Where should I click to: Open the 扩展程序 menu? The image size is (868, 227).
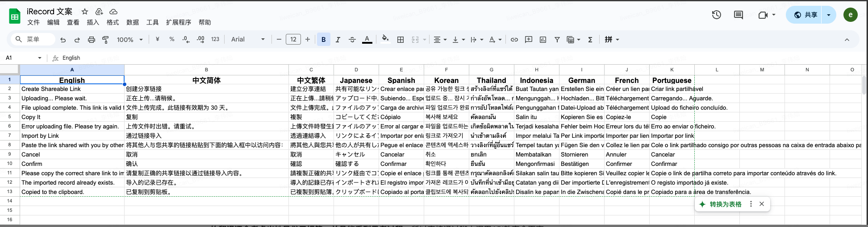pyautogui.click(x=179, y=22)
